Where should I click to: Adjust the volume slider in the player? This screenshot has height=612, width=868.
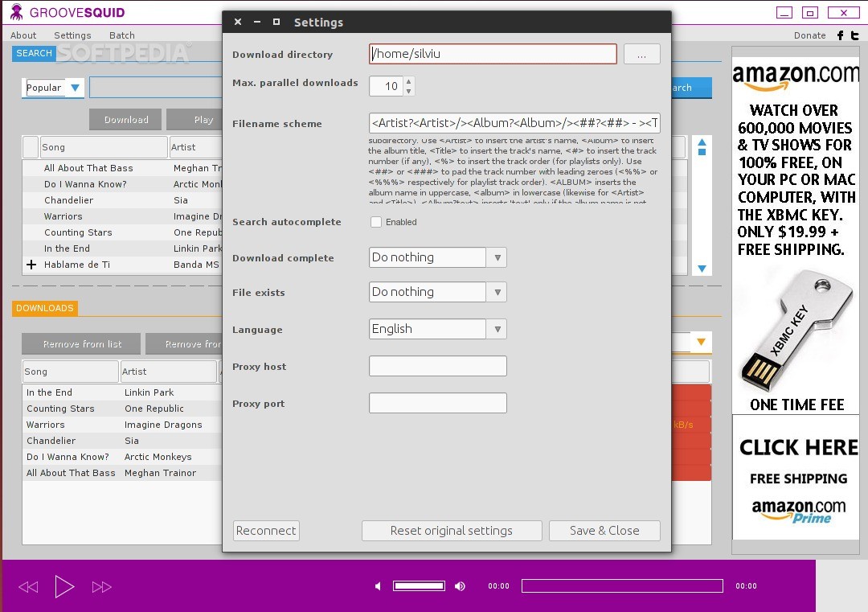[x=419, y=586]
